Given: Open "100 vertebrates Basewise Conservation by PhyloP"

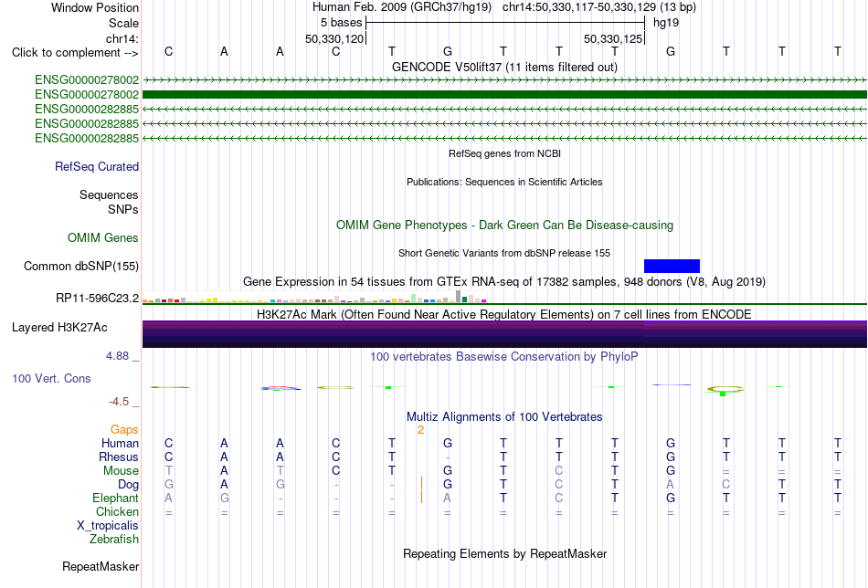Looking at the screenshot, I should coord(504,357).
